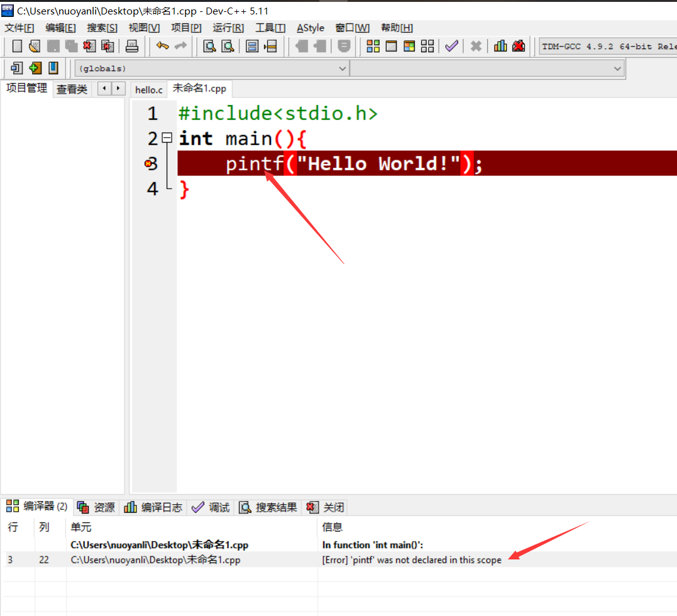This screenshot has width=677, height=616.
Task: Open the 搜索结果 bottom tab
Action: point(268,507)
